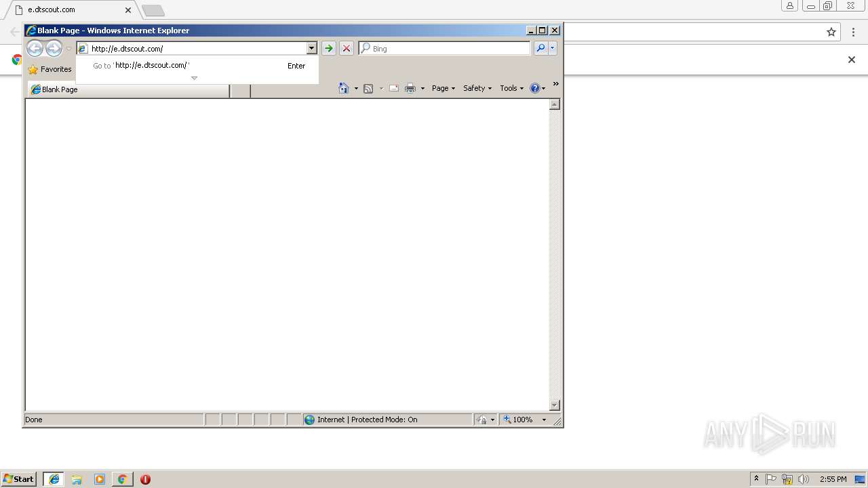
Task: Click the Search magnifier button
Action: coord(540,48)
